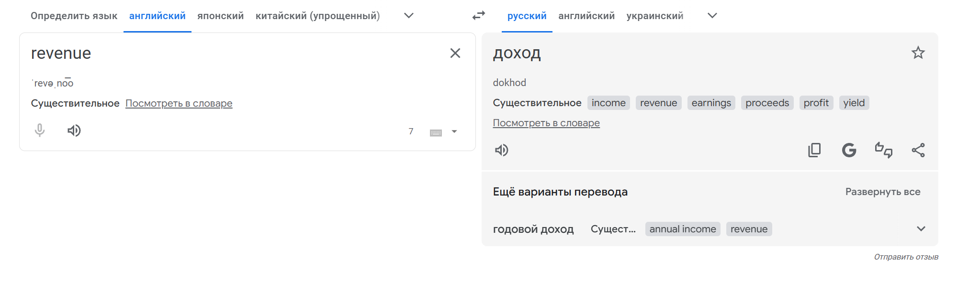Save translation with the star icon
980x283 pixels.
tap(918, 53)
